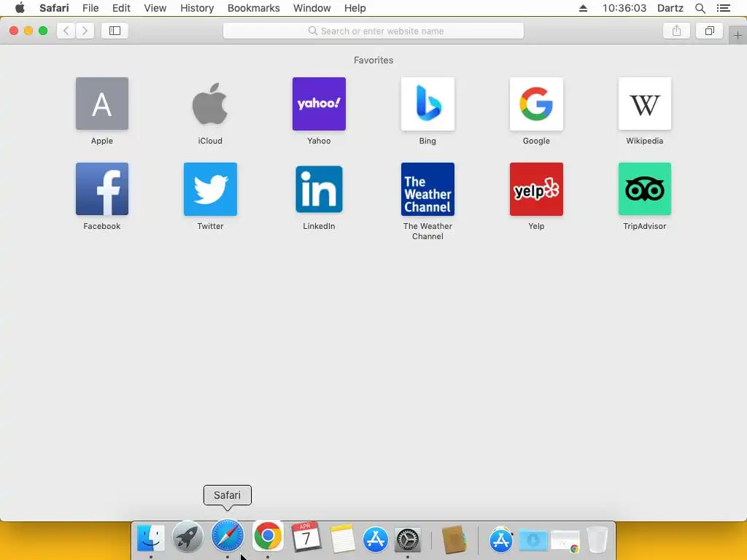Close the Safari window
The width and height of the screenshot is (747, 560).
tap(14, 31)
